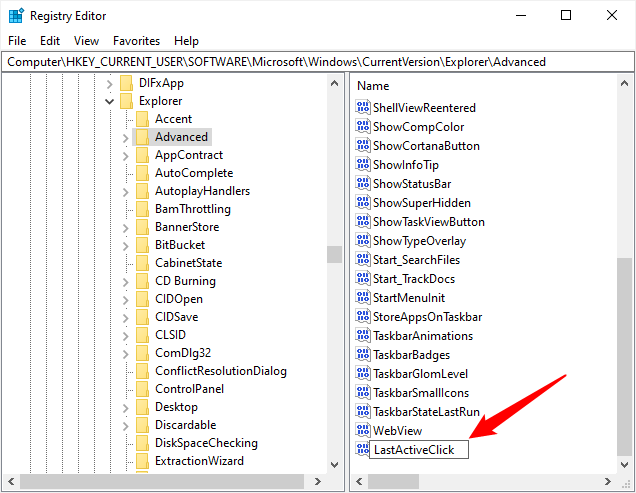Click the Explorer key folder icon

click(x=126, y=101)
